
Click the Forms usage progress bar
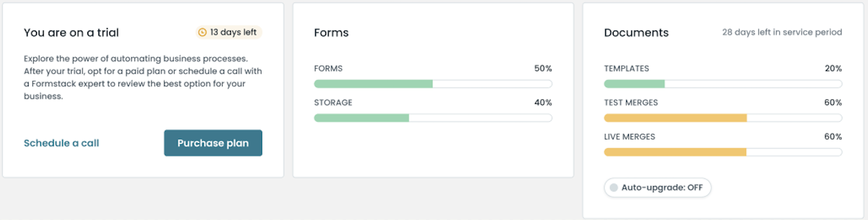coord(433,84)
